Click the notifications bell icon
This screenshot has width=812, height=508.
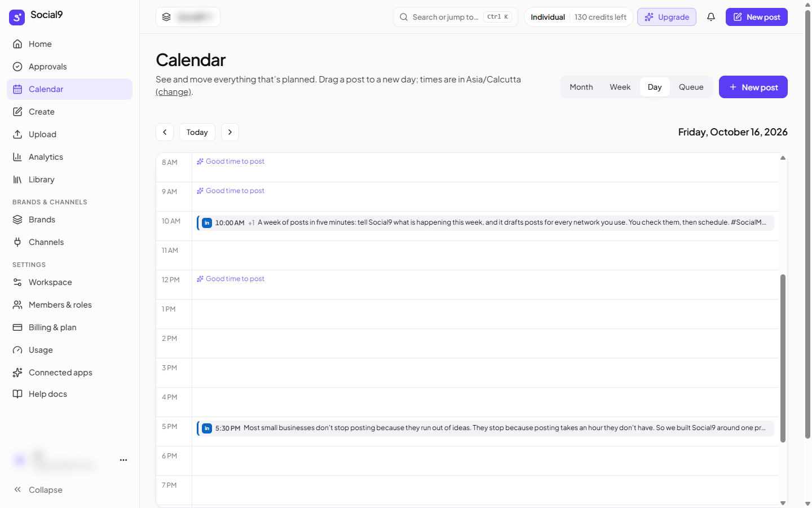pyautogui.click(x=711, y=17)
